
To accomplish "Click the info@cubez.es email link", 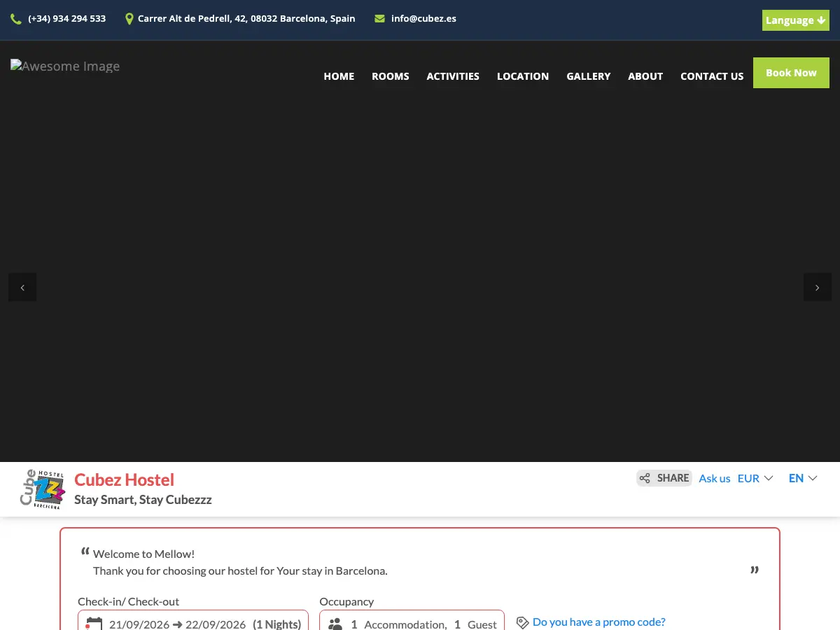I will point(423,19).
